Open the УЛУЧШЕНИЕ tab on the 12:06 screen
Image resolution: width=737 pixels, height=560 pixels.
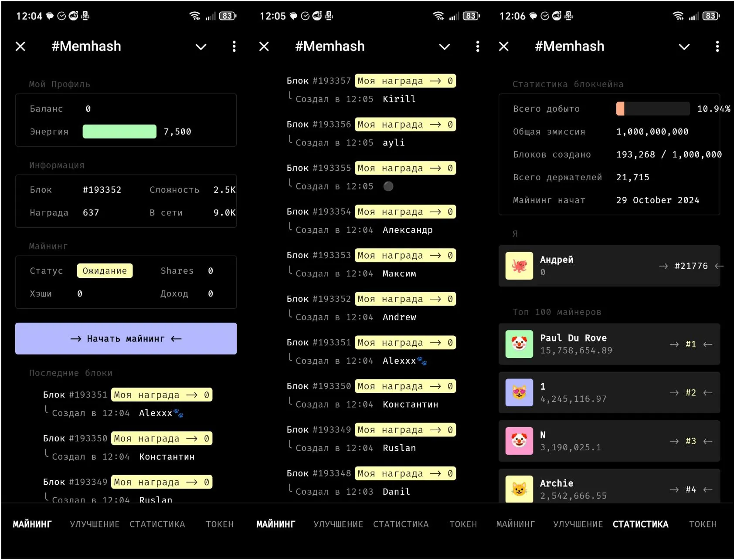[x=578, y=524]
